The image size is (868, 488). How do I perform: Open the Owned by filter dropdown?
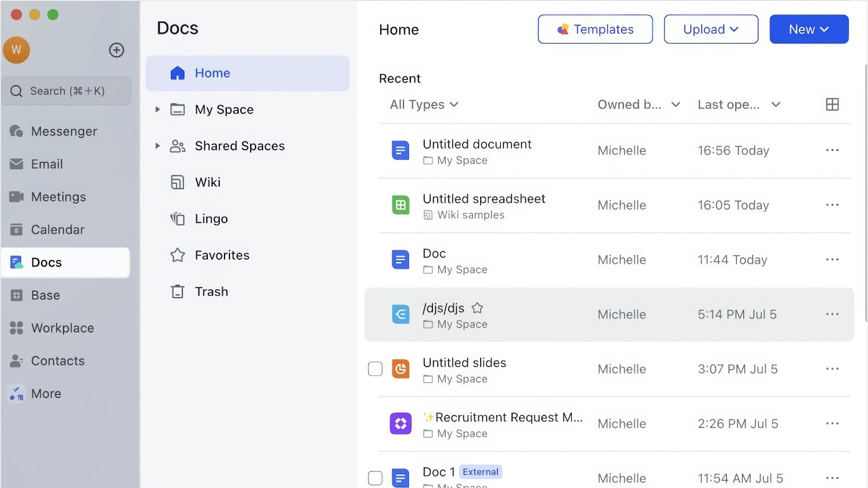click(x=637, y=104)
